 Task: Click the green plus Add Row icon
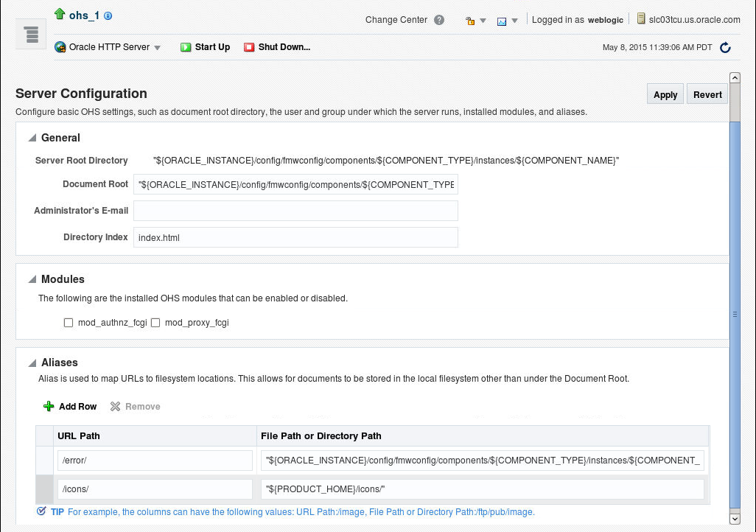point(49,407)
